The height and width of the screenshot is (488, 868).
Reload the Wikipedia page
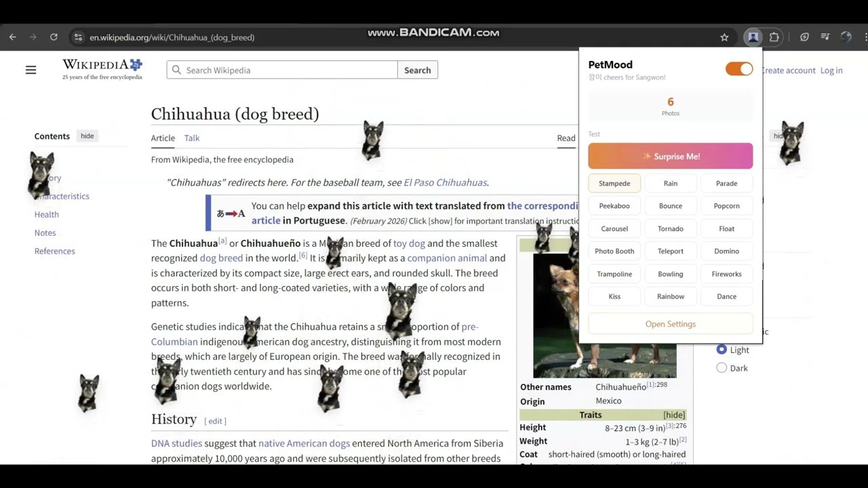(x=54, y=37)
